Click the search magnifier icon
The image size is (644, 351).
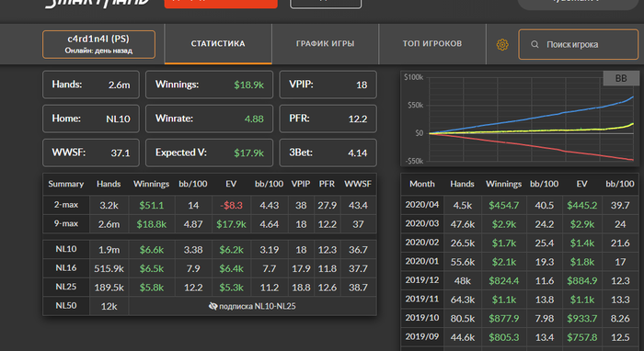click(x=535, y=44)
